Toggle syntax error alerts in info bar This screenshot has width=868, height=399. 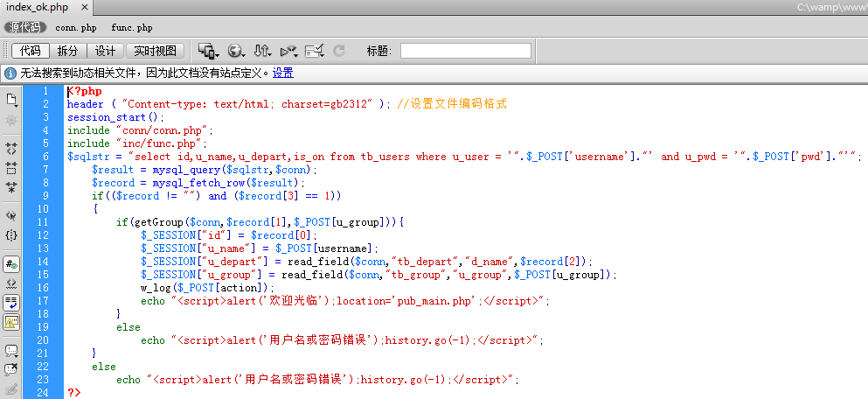pyautogui.click(x=11, y=321)
